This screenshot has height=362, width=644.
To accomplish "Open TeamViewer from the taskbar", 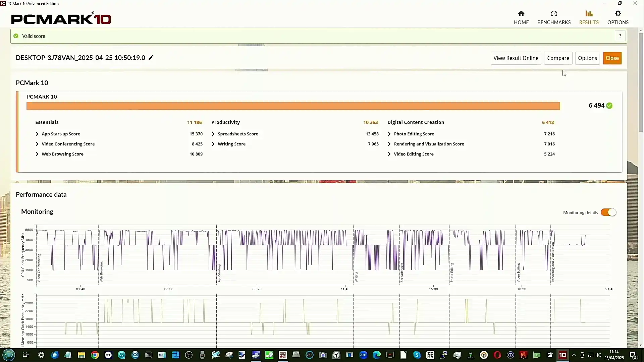I will (108, 355).
